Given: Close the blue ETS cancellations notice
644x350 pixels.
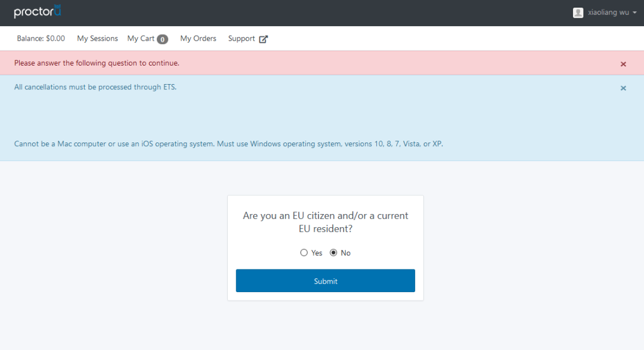Looking at the screenshot, I should (623, 88).
